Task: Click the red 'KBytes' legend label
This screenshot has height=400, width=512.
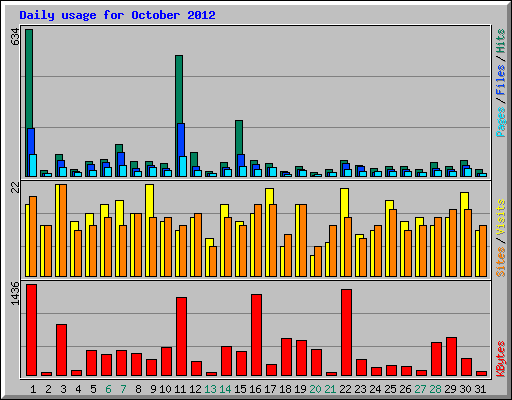Action: pyautogui.click(x=500, y=359)
